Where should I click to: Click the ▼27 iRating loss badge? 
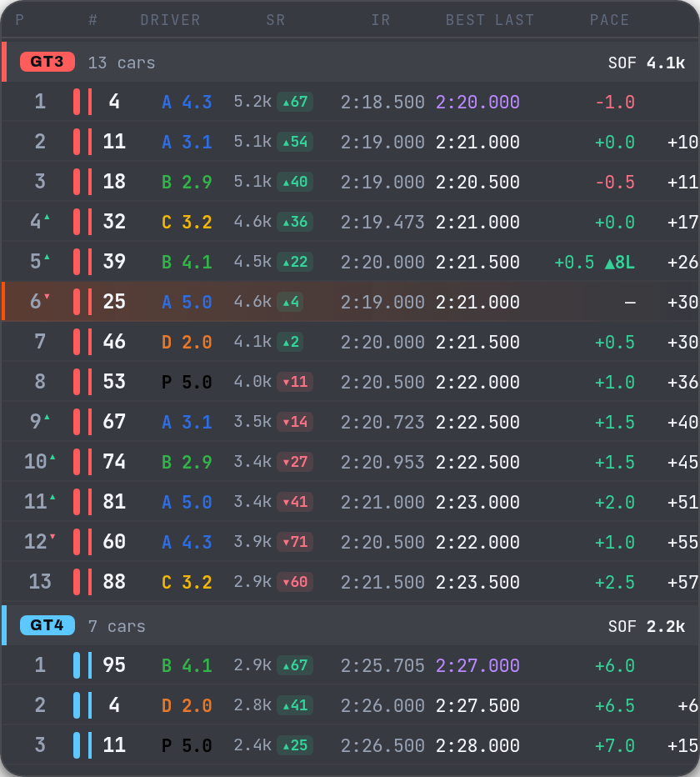pyautogui.click(x=295, y=462)
